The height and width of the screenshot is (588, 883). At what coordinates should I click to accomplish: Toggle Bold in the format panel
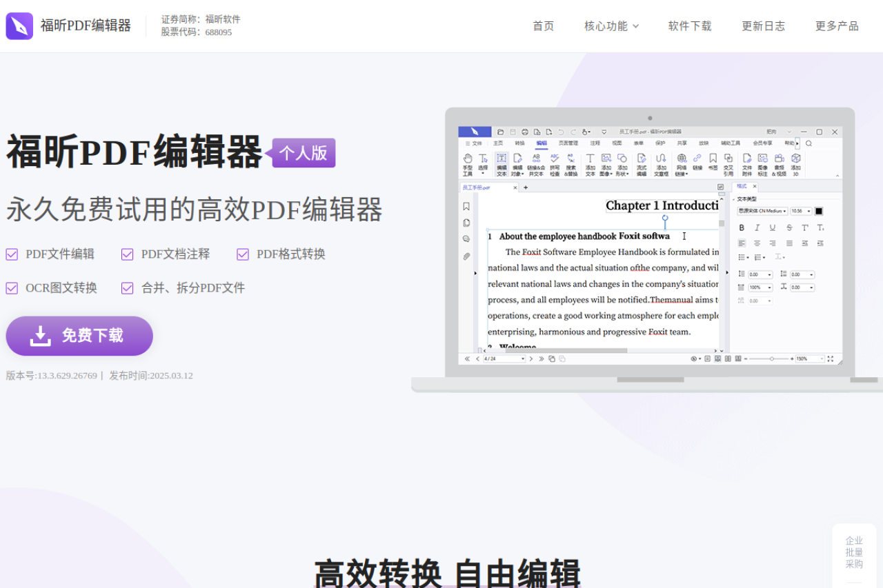pos(742,227)
